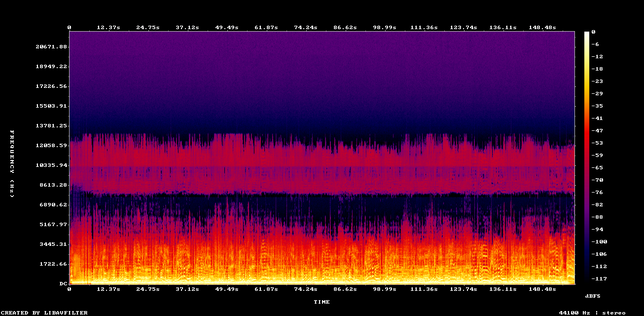Screen dimensions: 644x316
Task: Click the 148.48s marker on the bottom time axis
Action: pyautogui.click(x=543, y=290)
